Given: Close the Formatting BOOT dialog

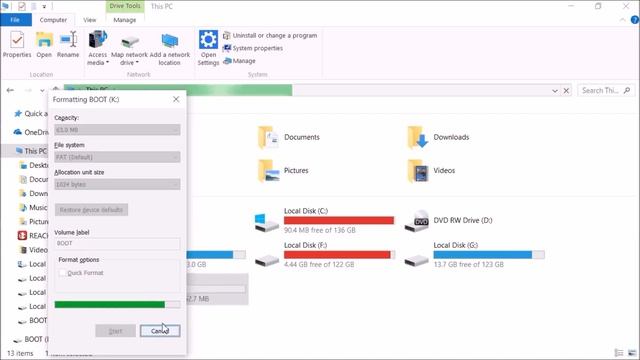Looking at the screenshot, I should 176,99.
